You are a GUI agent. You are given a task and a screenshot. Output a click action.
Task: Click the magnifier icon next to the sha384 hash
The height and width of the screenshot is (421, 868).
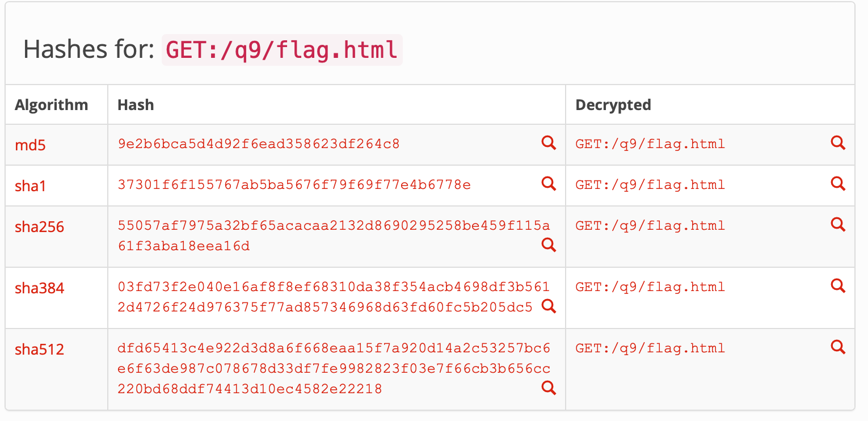(548, 306)
